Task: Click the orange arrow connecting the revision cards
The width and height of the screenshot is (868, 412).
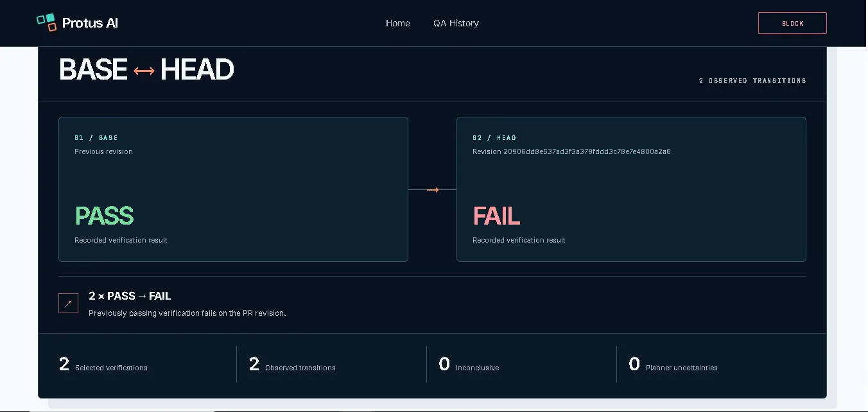Action: click(x=433, y=190)
